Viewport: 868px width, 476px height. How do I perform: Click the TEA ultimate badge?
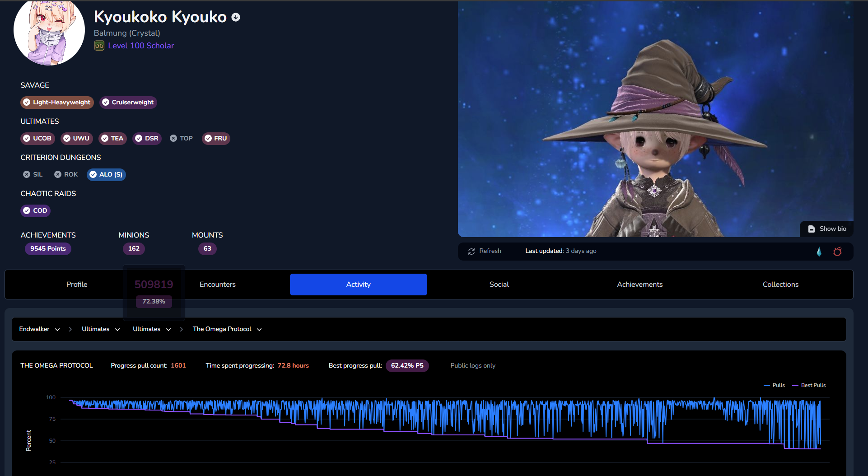point(112,139)
